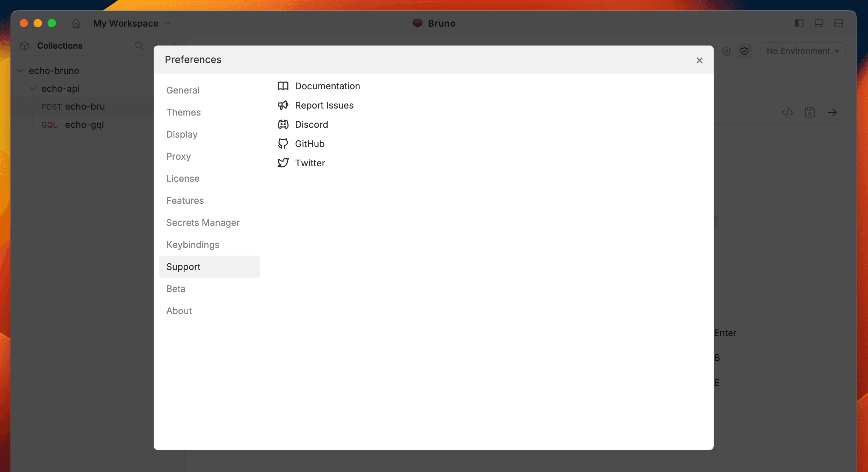
Task: Switch to the Themes preferences tab
Action: click(x=183, y=112)
